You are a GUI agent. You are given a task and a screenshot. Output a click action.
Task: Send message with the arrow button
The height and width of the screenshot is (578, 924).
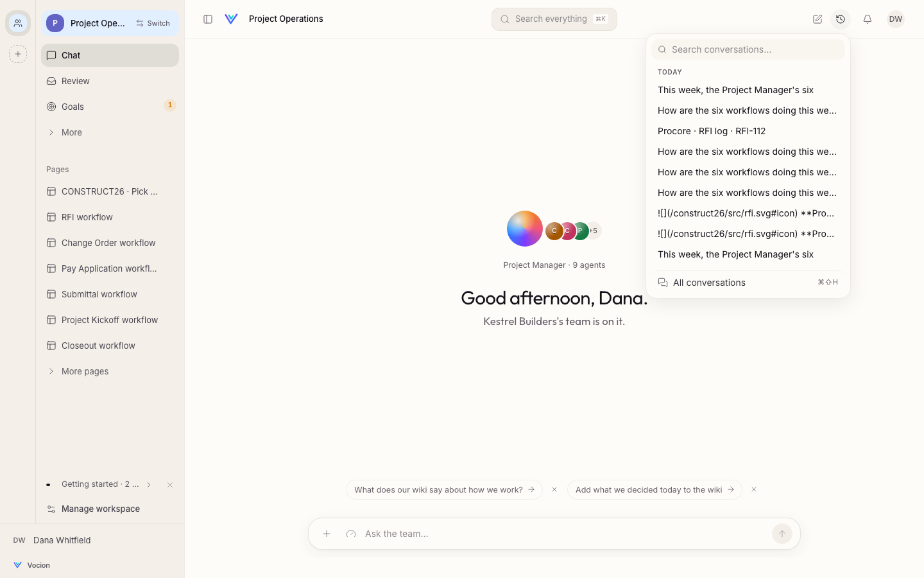pyautogui.click(x=782, y=534)
